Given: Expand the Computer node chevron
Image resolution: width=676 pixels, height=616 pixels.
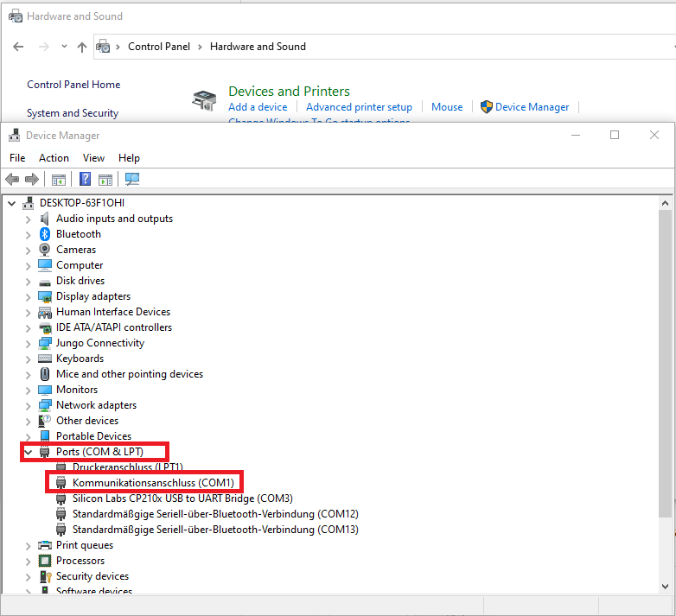Looking at the screenshot, I should [x=28, y=266].
